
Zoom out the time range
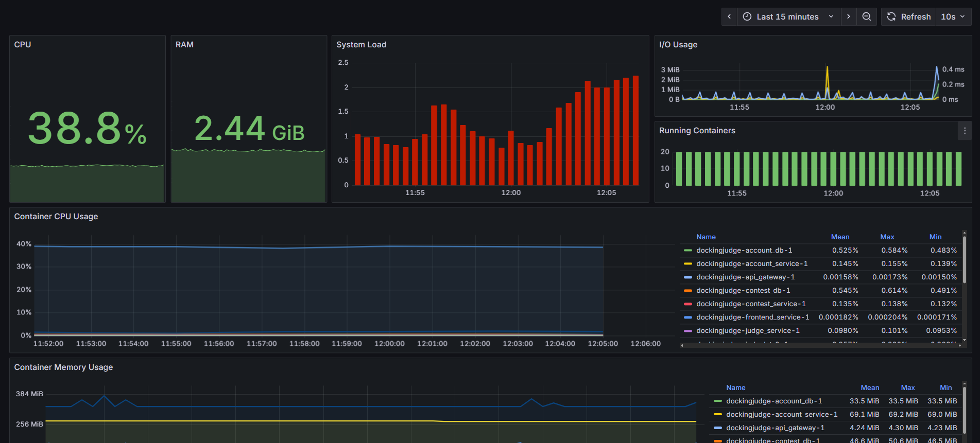click(867, 16)
